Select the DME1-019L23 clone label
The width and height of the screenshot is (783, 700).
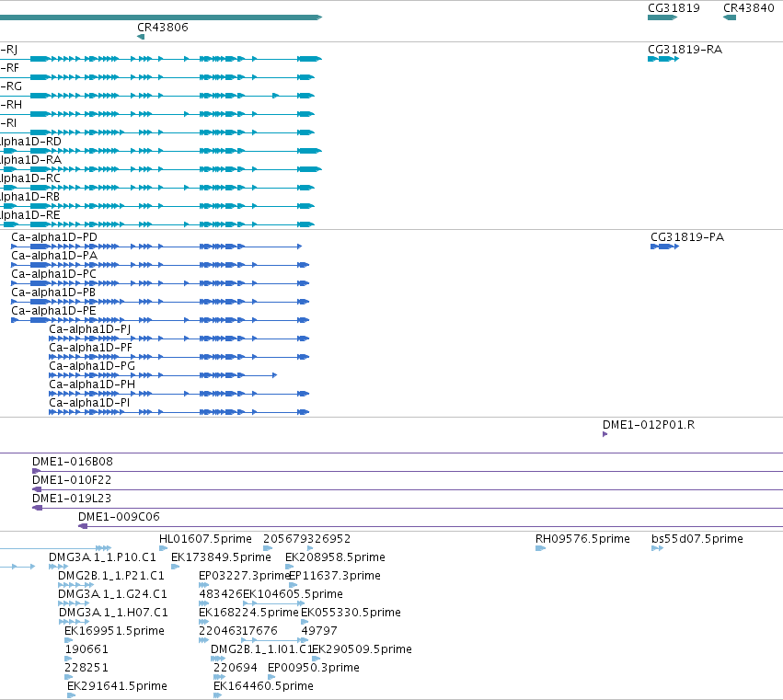[x=72, y=499]
